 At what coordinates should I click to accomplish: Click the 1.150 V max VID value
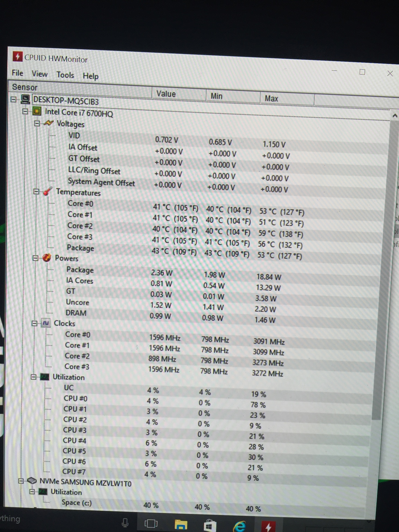coord(274,144)
